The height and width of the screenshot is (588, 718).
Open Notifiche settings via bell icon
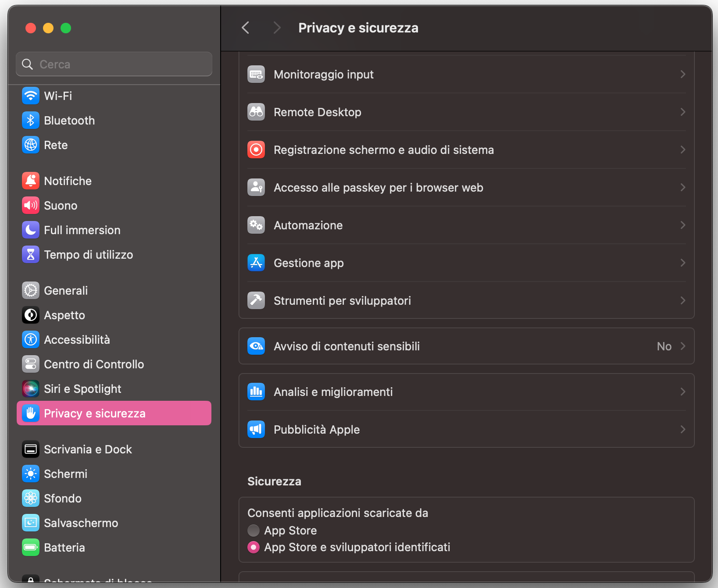30,181
